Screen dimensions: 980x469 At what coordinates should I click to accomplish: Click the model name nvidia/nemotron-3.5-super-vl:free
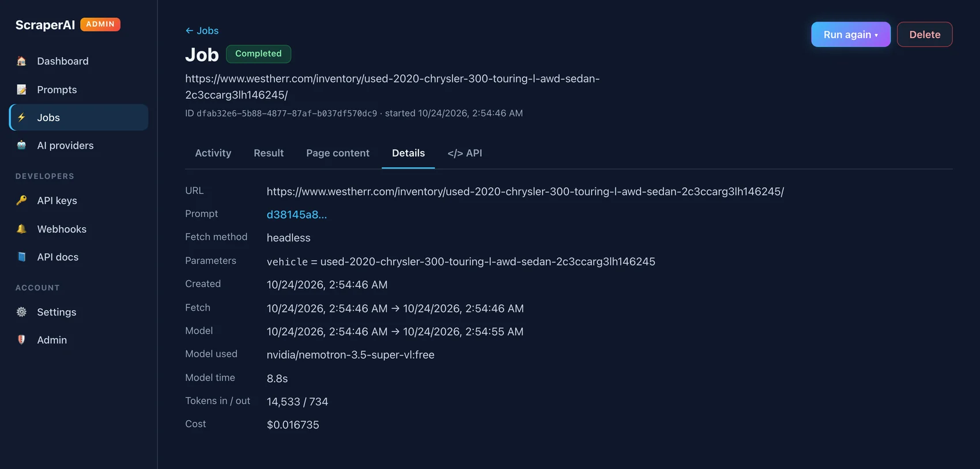pos(350,355)
